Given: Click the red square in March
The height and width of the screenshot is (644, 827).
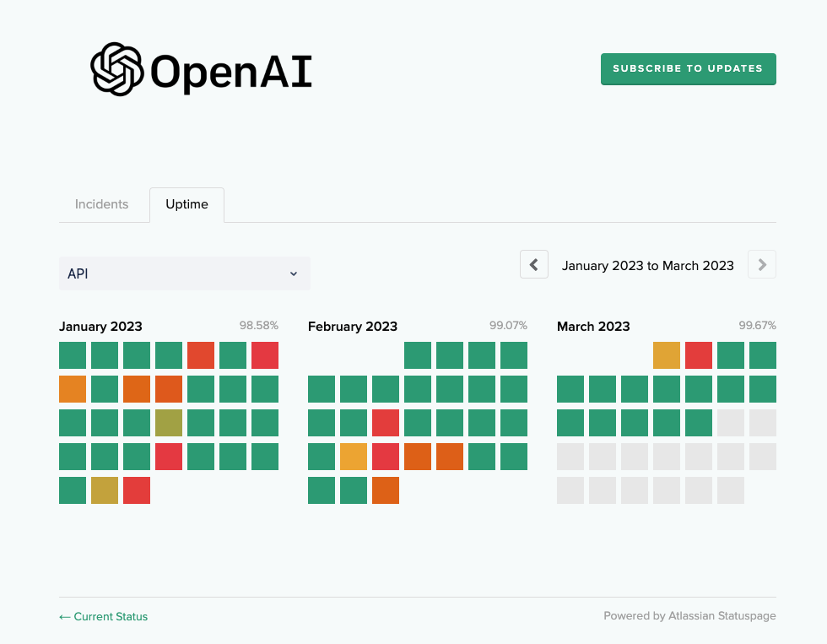Looking at the screenshot, I should tap(699, 355).
